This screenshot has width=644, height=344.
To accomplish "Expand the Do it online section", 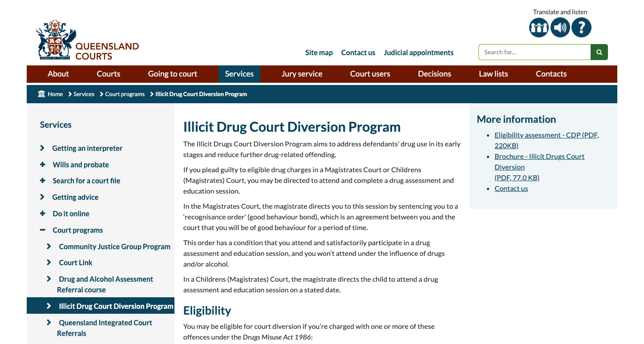I will [43, 214].
